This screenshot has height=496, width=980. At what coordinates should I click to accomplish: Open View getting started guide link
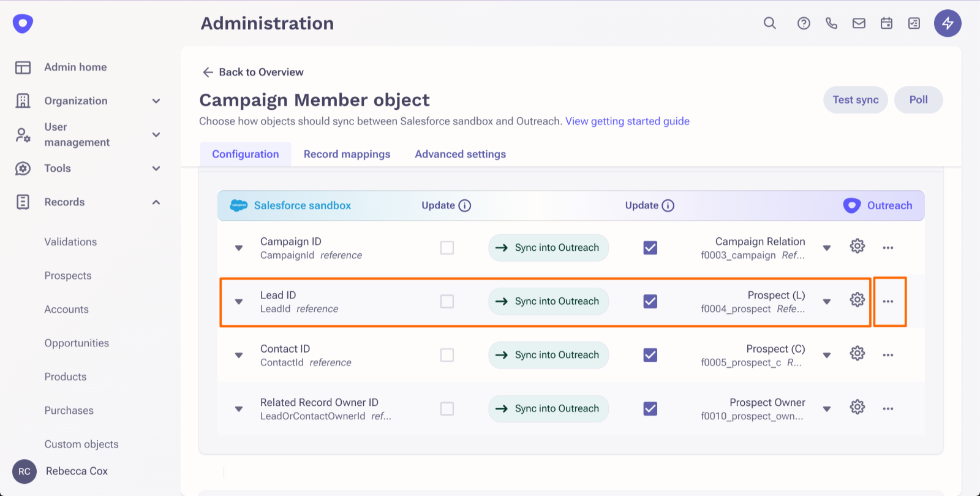(x=627, y=121)
